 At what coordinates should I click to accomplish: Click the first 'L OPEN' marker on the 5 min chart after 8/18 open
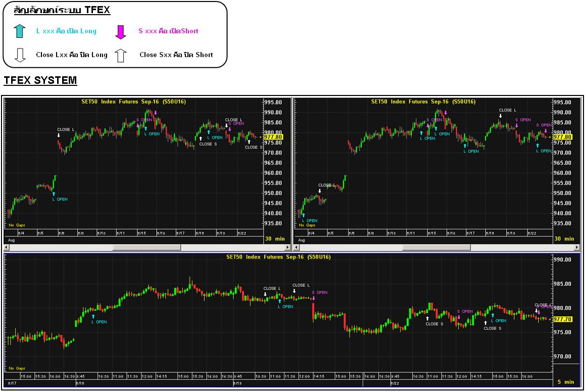click(x=99, y=322)
